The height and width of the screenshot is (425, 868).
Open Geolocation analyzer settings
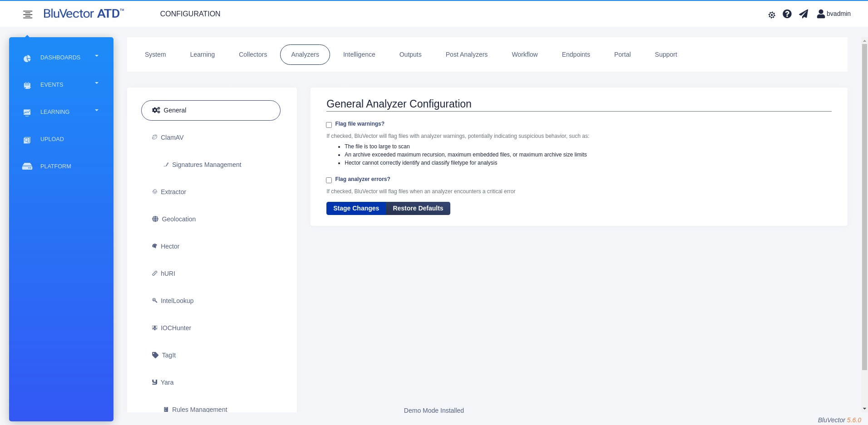point(179,219)
